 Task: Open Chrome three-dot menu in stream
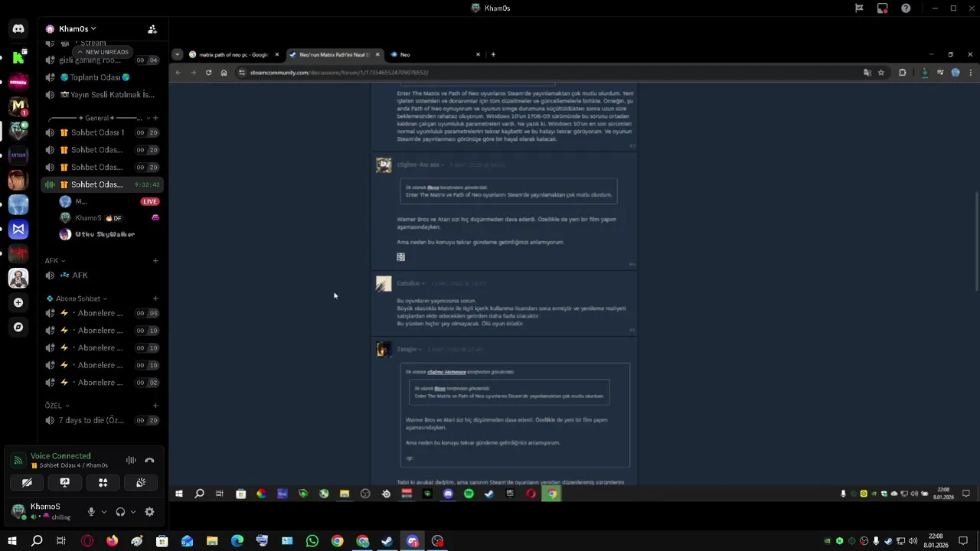tap(971, 73)
